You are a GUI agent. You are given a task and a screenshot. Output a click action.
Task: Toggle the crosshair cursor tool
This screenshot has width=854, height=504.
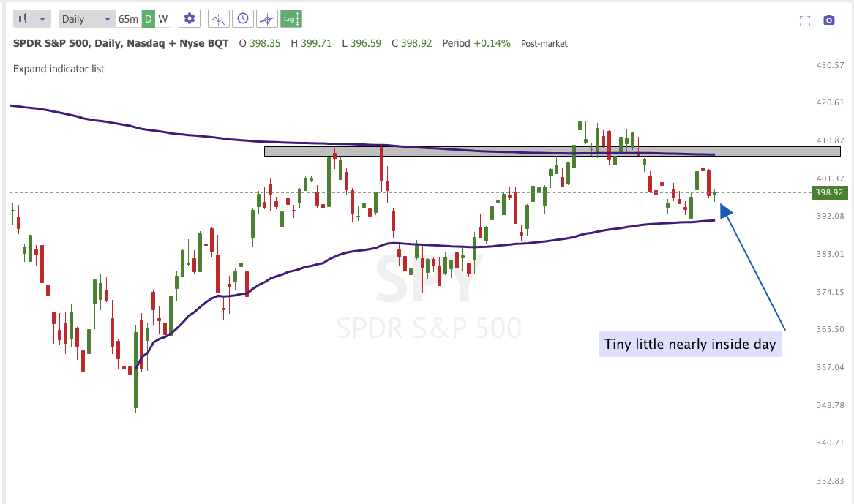point(267,19)
